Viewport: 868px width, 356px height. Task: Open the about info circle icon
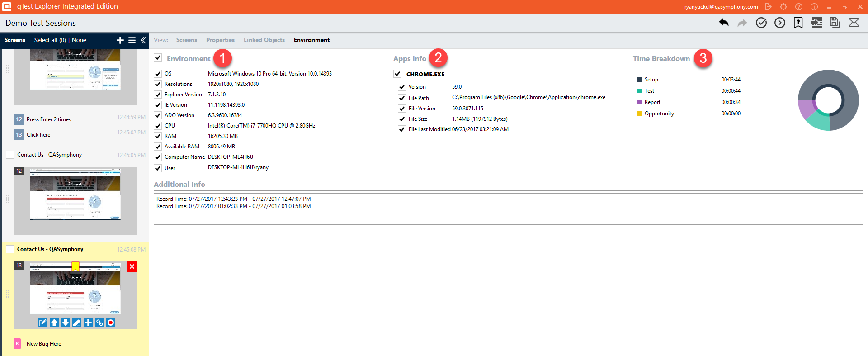[814, 7]
